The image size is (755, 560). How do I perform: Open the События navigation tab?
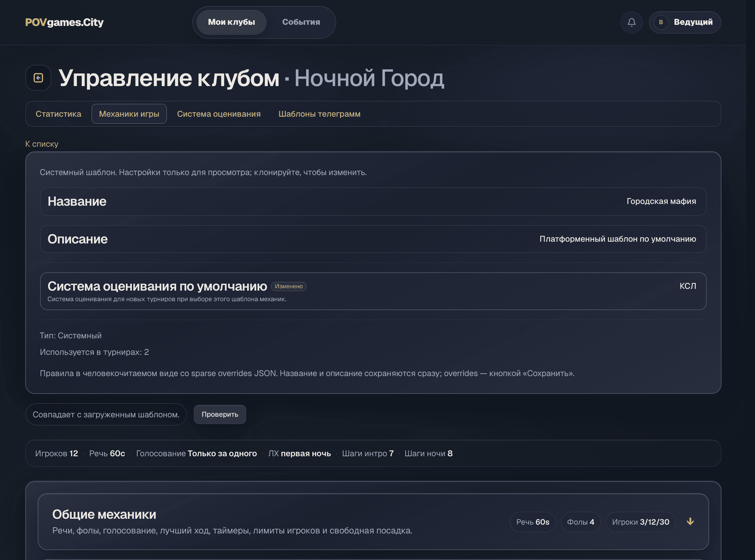point(301,22)
